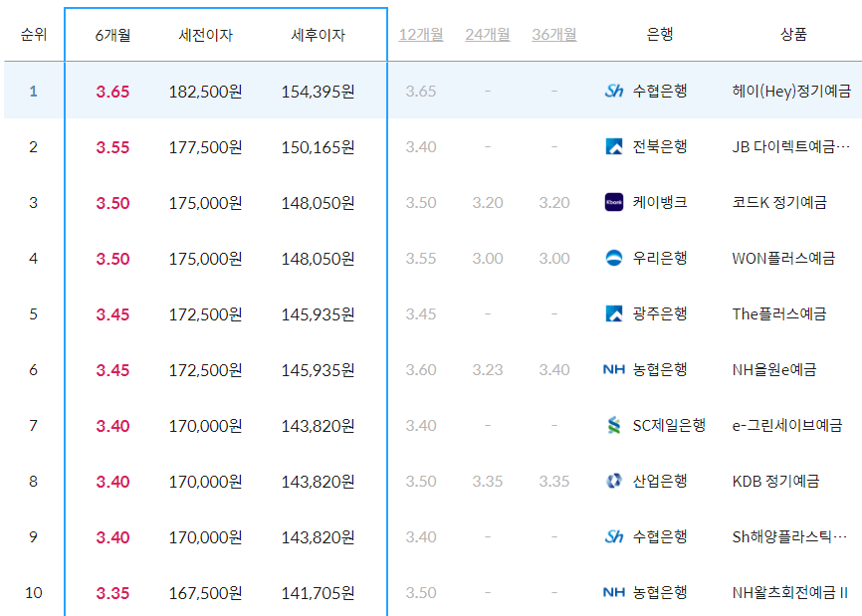Click the NH logo beside NH올원e예금
862x616 pixels.
coord(613,369)
